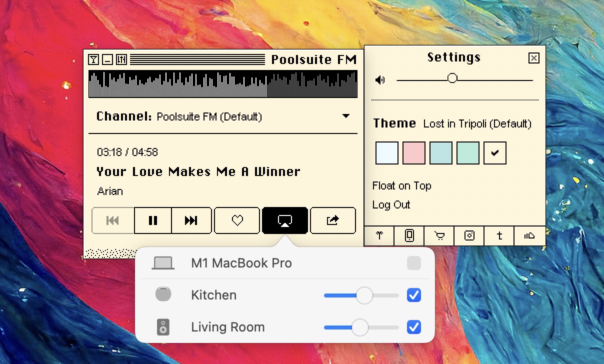This screenshot has height=364, width=604.
Task: Pause the currently playing song
Action: tap(153, 220)
